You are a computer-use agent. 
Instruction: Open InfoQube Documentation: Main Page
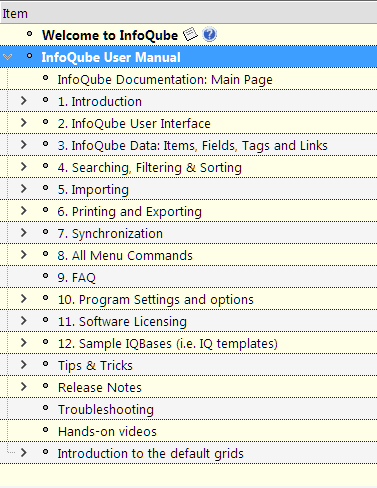(165, 80)
